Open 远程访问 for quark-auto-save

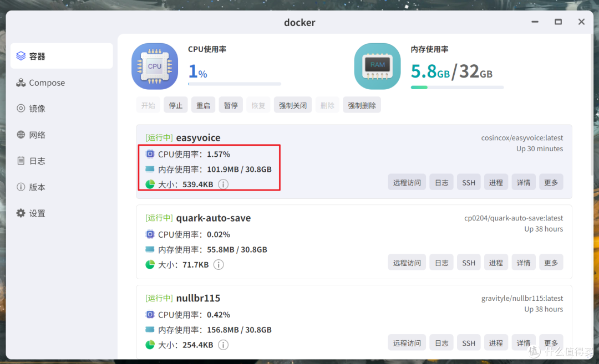(407, 263)
